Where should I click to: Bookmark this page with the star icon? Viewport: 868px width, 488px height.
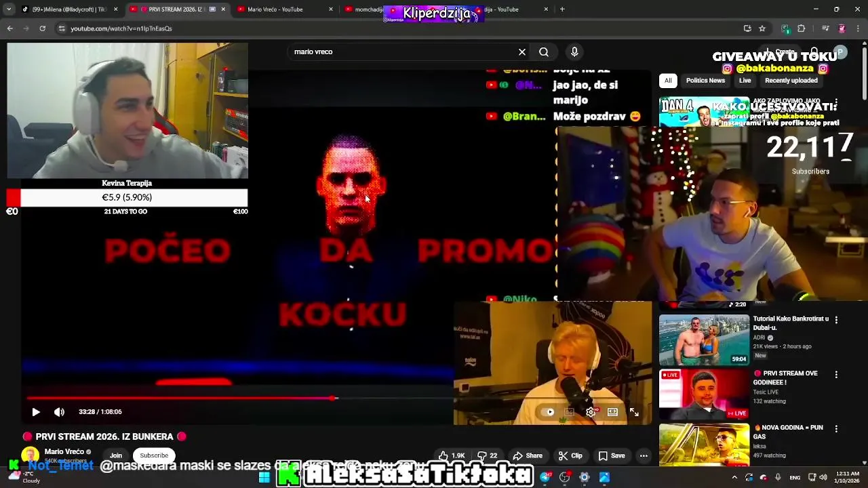coord(762,28)
